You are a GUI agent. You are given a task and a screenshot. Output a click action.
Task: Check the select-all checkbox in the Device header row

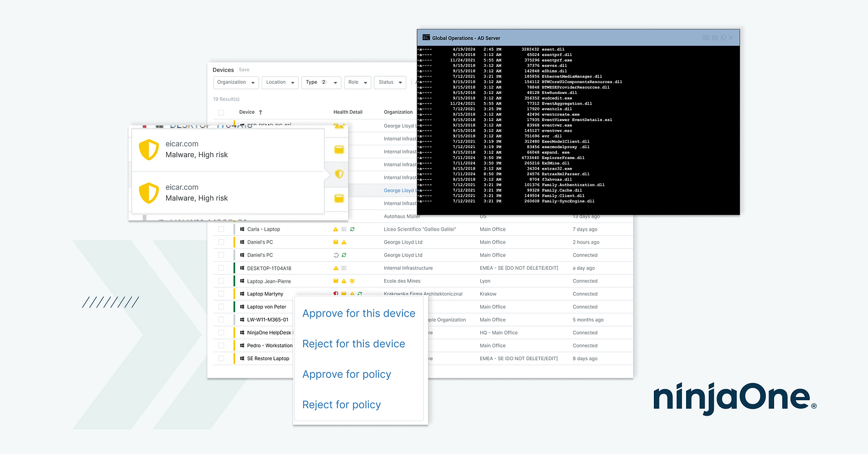tap(221, 112)
